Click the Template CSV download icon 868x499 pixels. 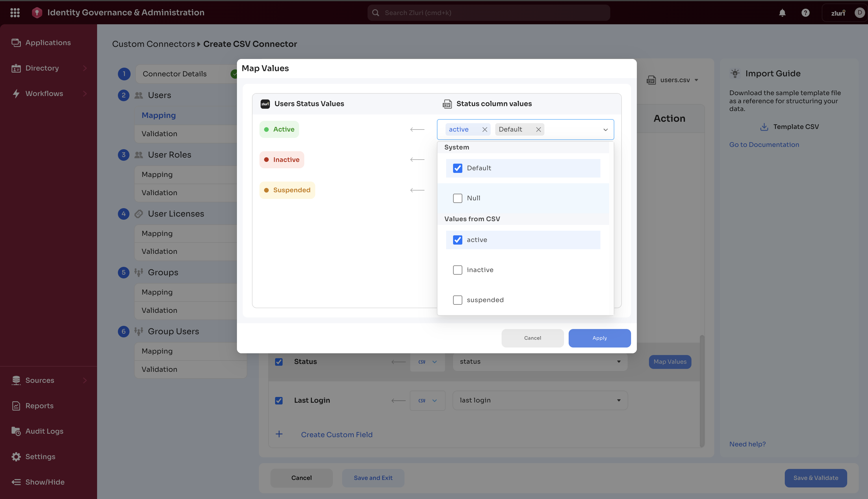point(764,127)
